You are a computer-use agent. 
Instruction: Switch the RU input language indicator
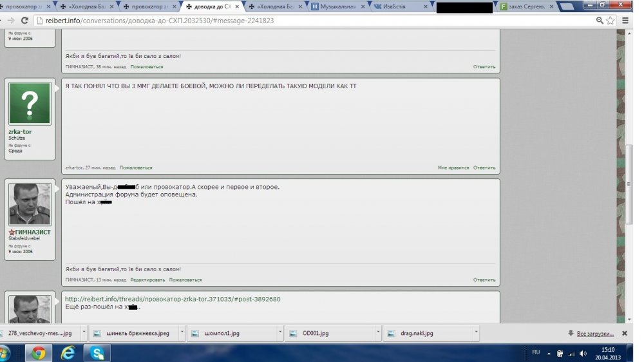(536, 352)
